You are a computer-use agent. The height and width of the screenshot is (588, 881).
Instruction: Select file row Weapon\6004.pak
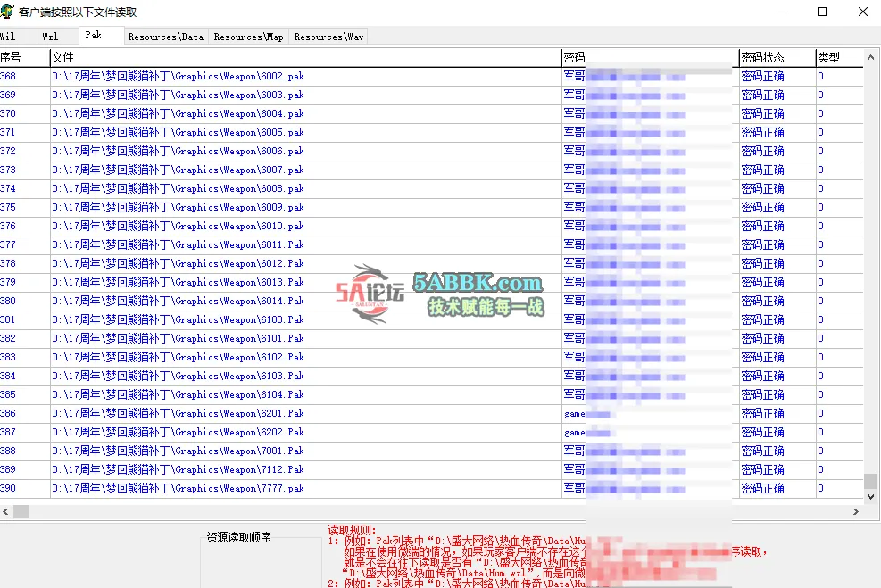(431, 113)
